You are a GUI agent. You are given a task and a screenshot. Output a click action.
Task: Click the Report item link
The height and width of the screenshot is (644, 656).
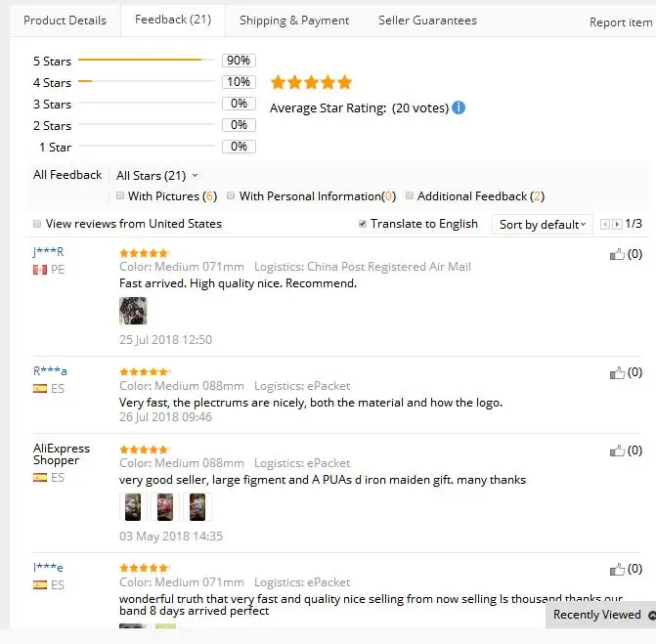click(620, 22)
